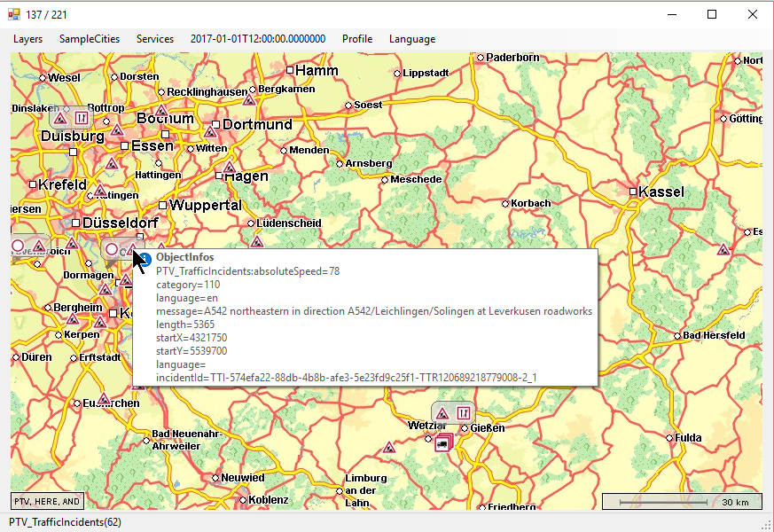Open the Layers menu

(27, 39)
